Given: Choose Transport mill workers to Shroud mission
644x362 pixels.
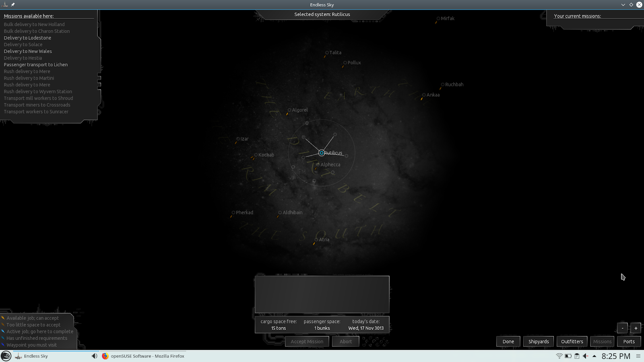Looking at the screenshot, I should [x=39, y=98].
